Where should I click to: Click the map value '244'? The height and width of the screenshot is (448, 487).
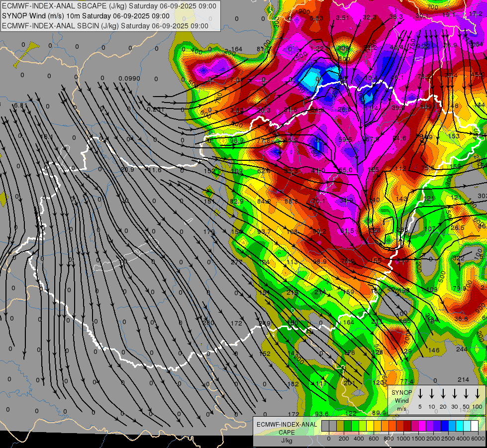(x=462, y=349)
